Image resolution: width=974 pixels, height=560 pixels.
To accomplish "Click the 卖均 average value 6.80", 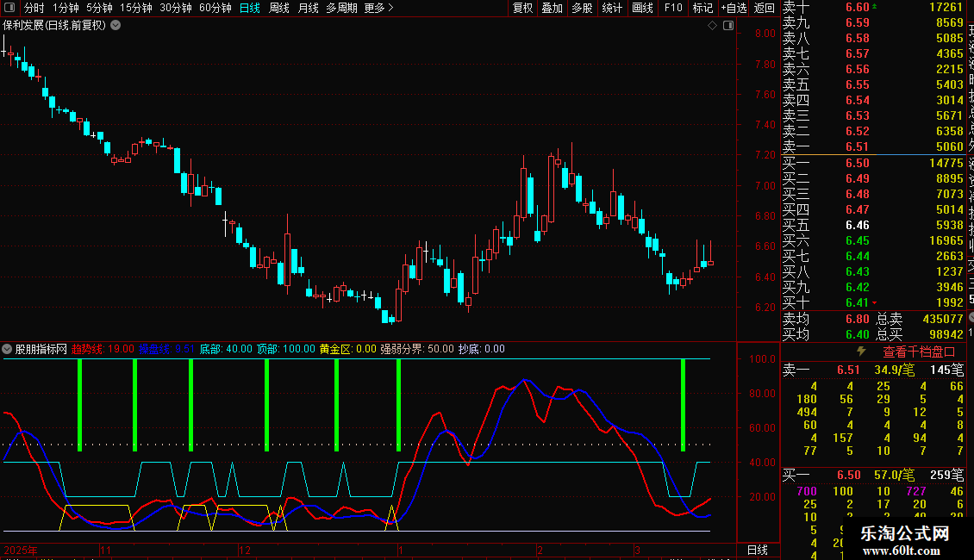I will (858, 319).
